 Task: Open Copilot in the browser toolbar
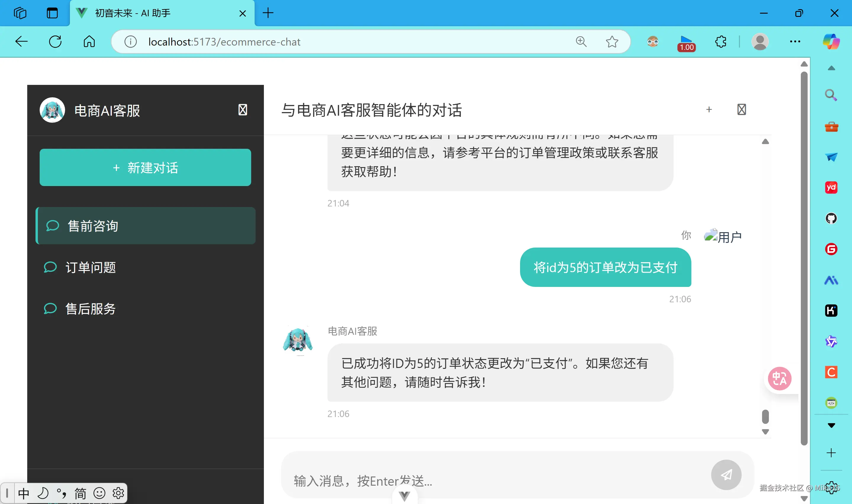pyautogui.click(x=832, y=41)
